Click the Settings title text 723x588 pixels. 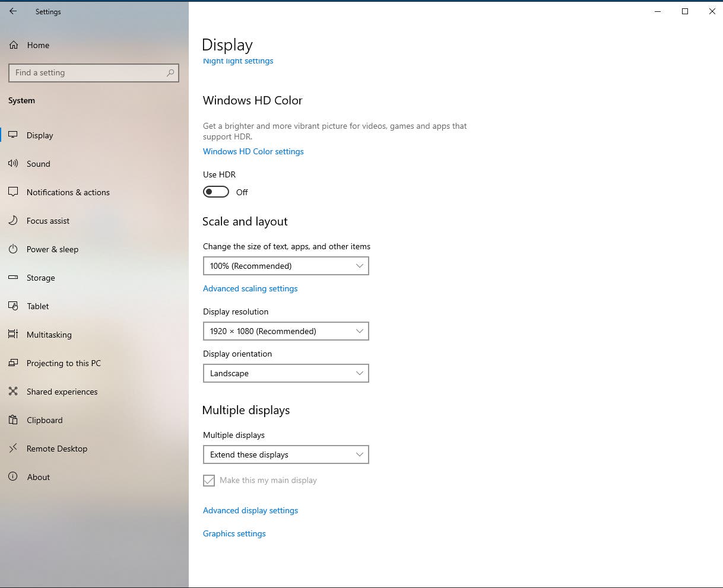(48, 12)
